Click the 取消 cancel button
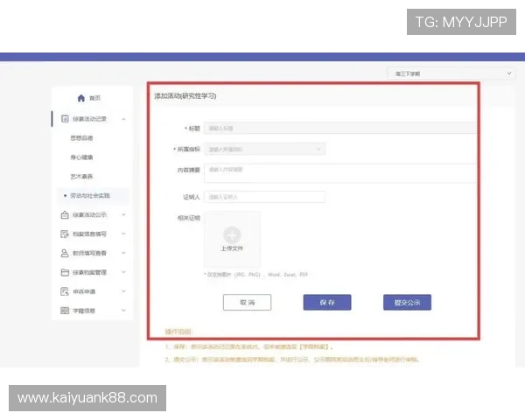Viewport: 525px width, 420px height. click(x=247, y=303)
